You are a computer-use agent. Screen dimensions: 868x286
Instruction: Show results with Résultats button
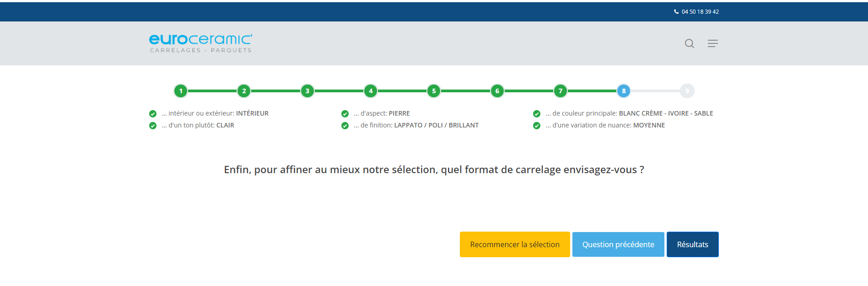pos(693,244)
